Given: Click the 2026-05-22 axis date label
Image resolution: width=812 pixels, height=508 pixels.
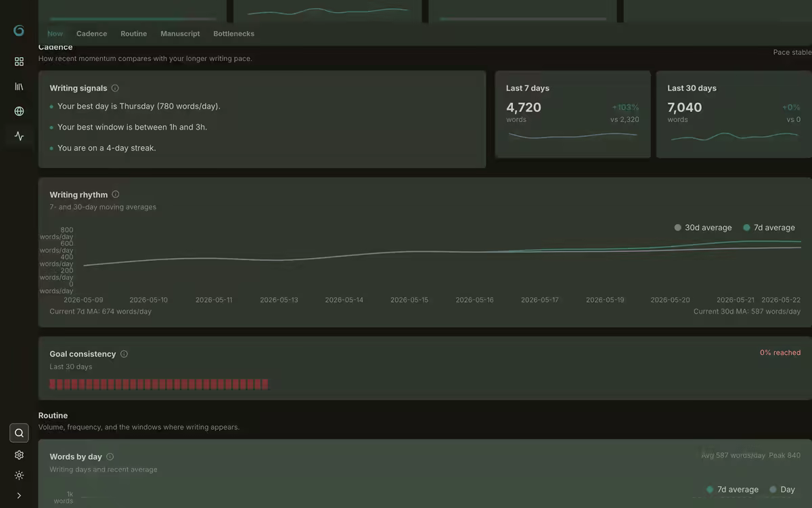Looking at the screenshot, I should tap(781, 299).
